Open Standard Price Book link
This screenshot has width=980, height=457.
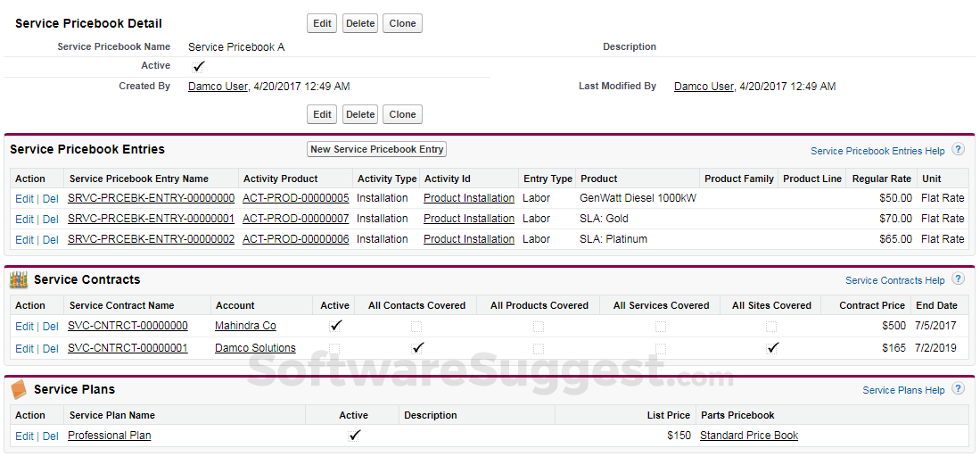click(749, 436)
